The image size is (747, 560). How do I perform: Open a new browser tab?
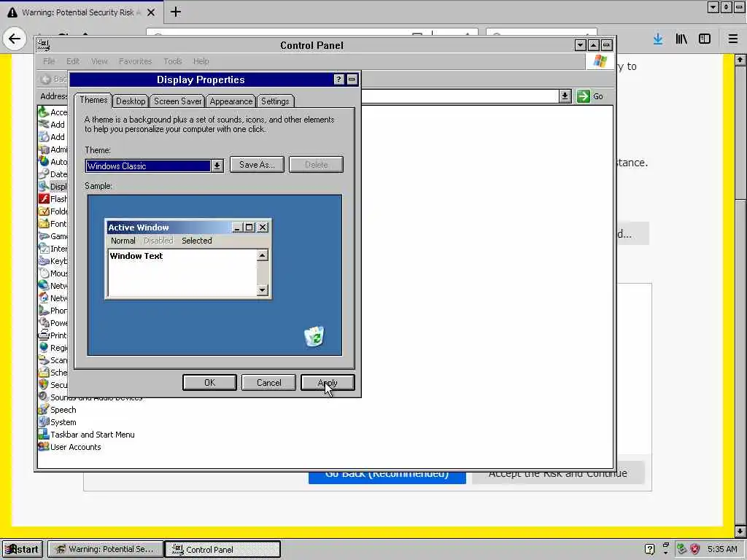tap(175, 12)
